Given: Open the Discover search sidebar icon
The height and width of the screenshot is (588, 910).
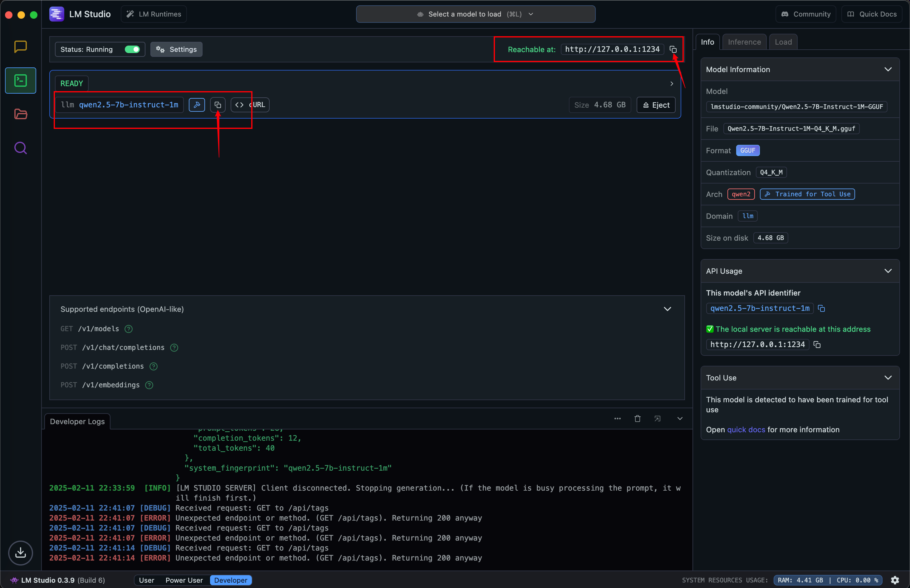Looking at the screenshot, I should (20, 148).
